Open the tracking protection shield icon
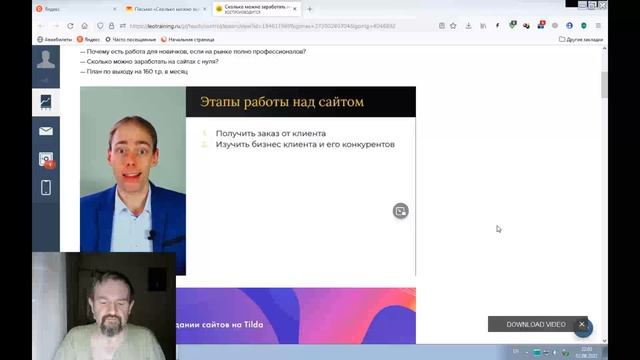 (100, 26)
